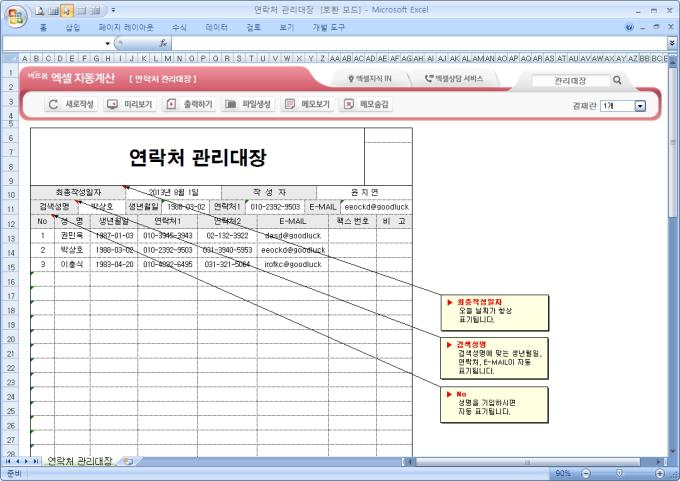Open the Name Box dropdown arrow
The image size is (680, 481).
107,43
